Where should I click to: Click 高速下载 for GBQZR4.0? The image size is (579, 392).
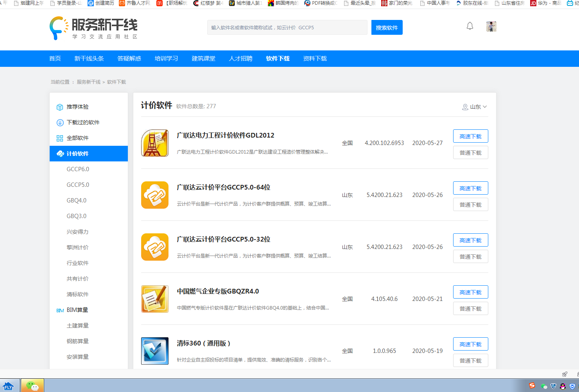pos(471,292)
